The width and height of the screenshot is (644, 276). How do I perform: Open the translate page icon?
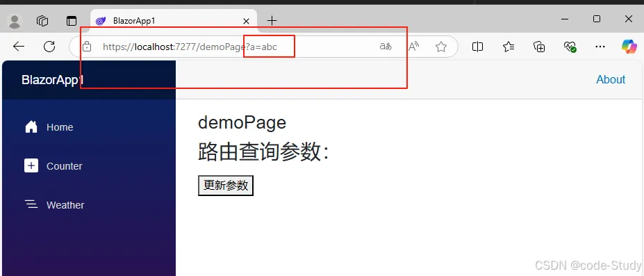[386, 47]
